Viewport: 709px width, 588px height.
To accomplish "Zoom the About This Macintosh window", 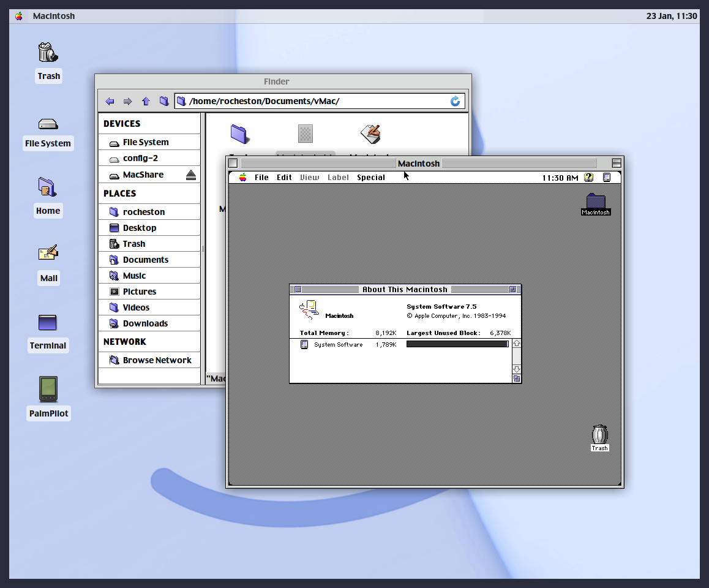I will pos(512,290).
